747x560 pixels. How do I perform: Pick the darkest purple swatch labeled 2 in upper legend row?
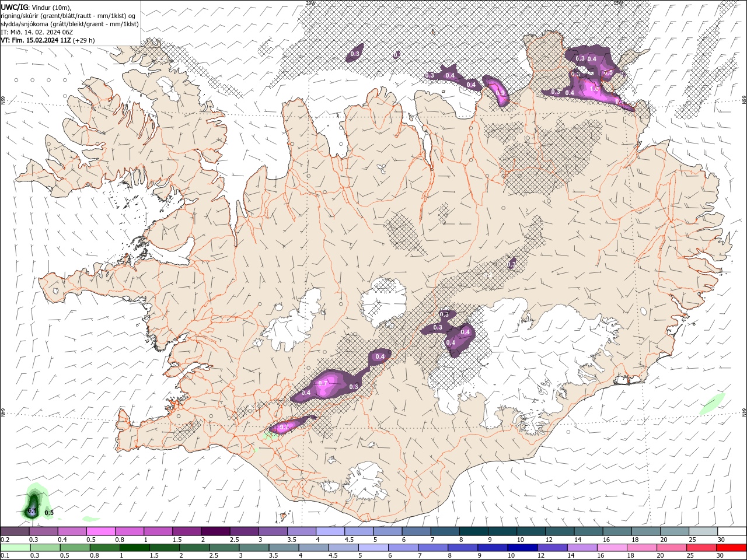(215, 531)
